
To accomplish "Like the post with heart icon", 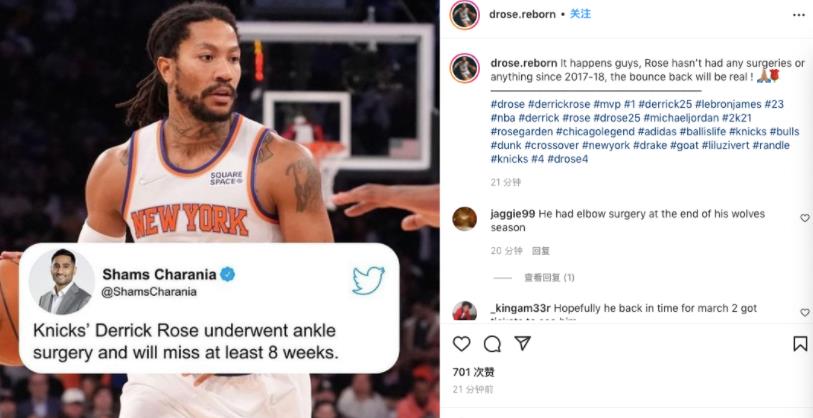I will tap(461, 344).
